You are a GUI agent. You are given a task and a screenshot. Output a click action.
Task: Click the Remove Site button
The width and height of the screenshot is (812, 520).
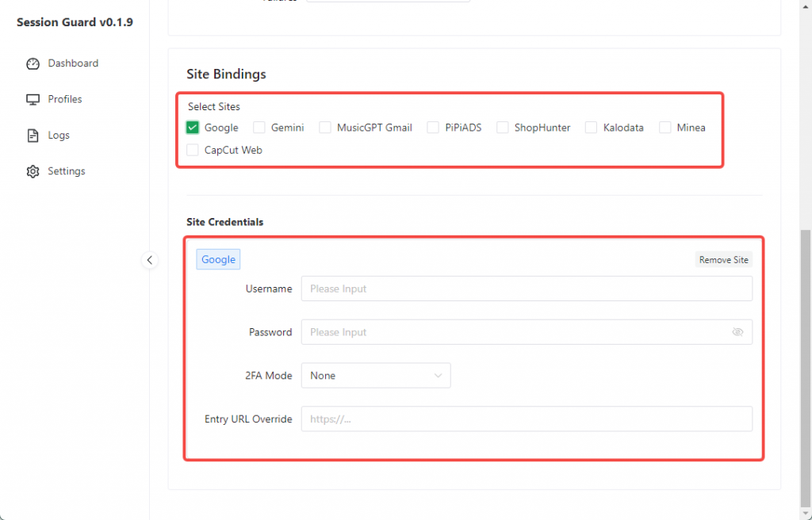(x=723, y=259)
